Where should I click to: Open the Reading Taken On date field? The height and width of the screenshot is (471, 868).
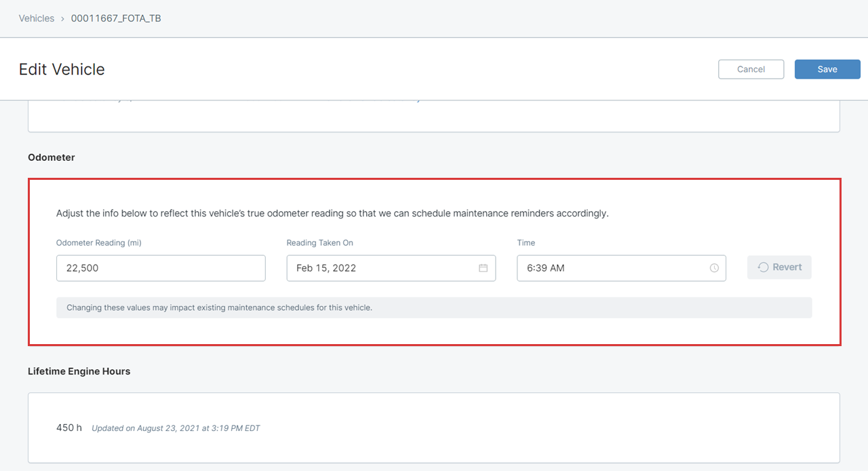[x=391, y=268]
